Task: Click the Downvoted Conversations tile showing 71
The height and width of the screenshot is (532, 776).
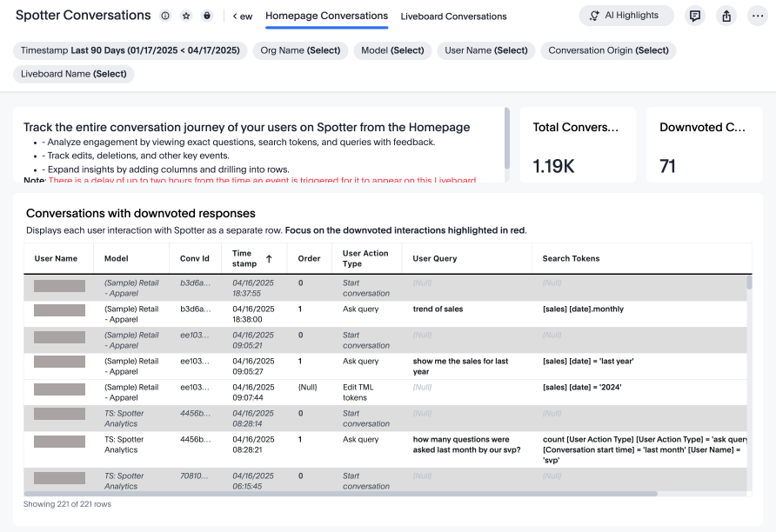Action: 703,145
